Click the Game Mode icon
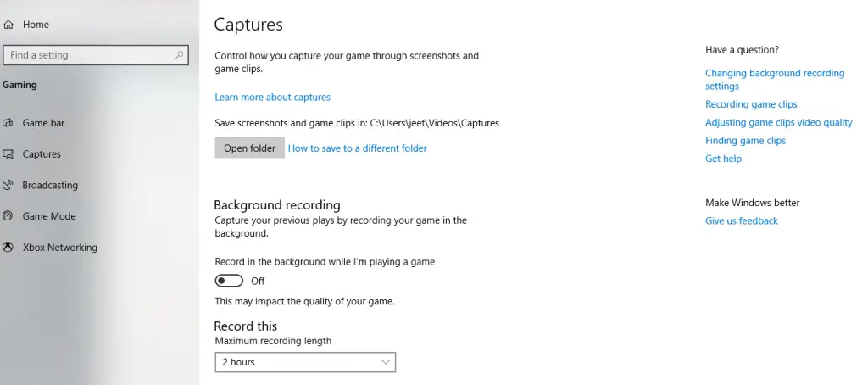 [x=8, y=216]
